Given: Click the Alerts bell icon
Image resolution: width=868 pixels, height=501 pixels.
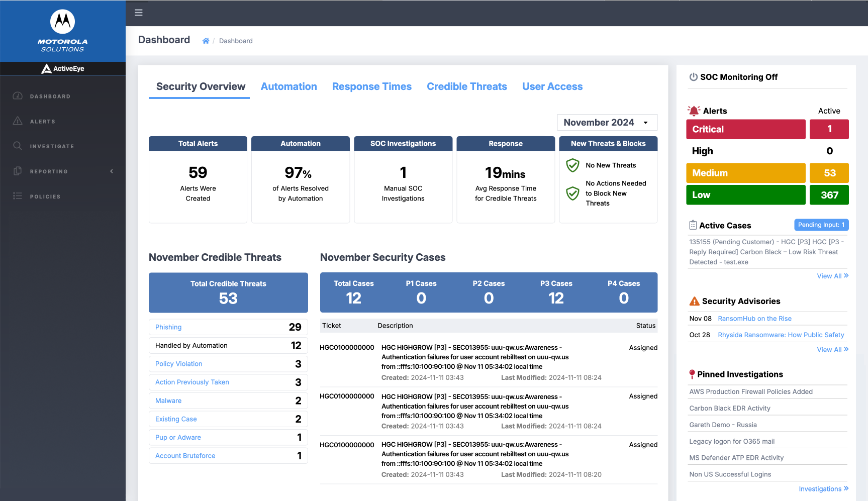Looking at the screenshot, I should click(x=693, y=110).
